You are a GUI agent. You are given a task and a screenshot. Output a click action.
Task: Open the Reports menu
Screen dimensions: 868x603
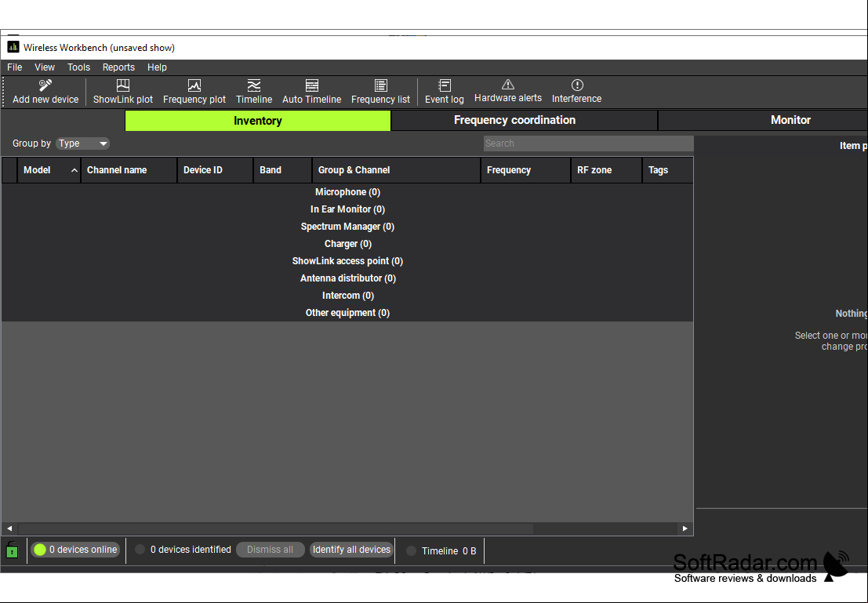(x=118, y=67)
